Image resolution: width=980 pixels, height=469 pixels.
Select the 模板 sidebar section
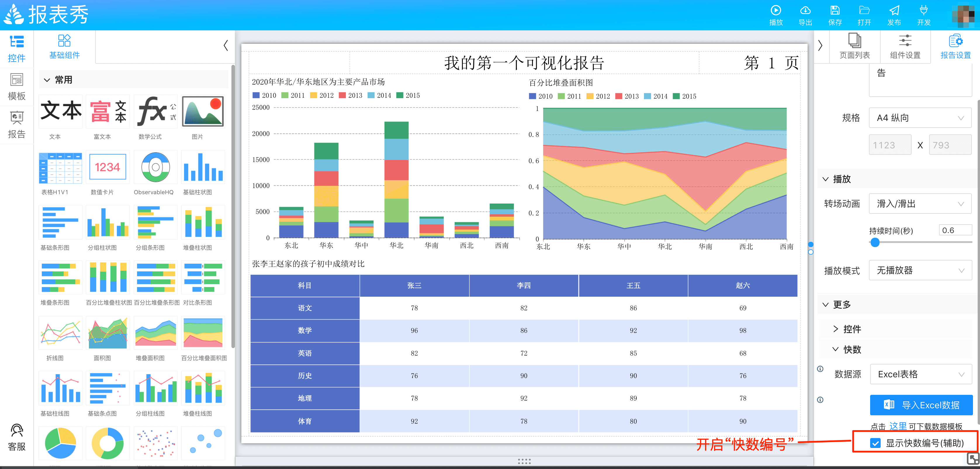click(x=16, y=87)
